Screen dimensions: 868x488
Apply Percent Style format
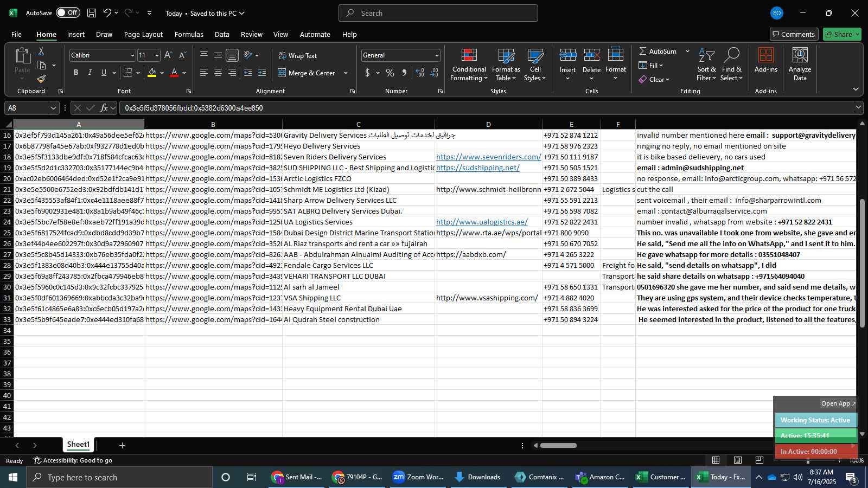tap(390, 73)
